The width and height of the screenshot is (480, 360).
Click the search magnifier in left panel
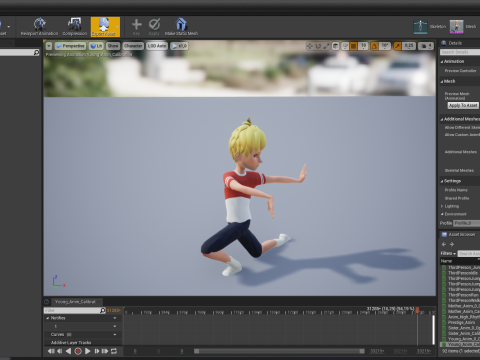click(x=36, y=53)
